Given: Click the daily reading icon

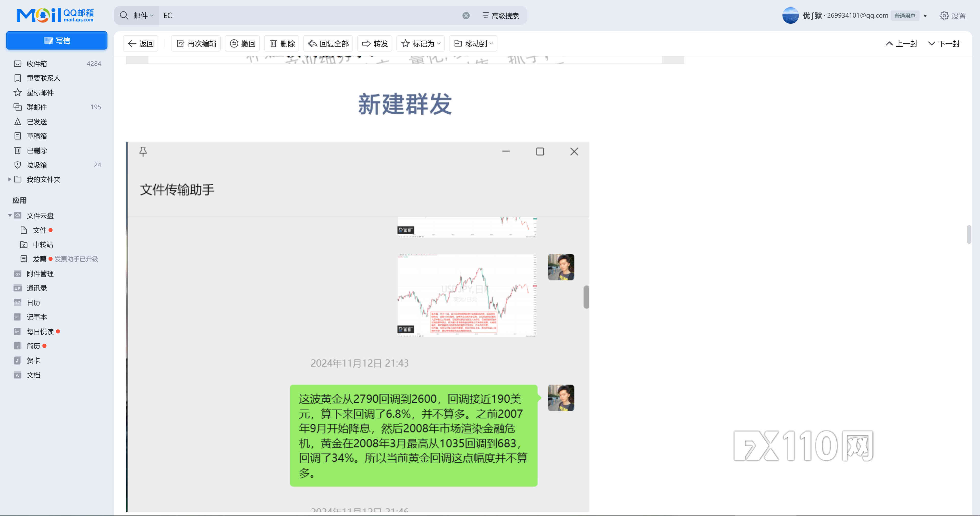Looking at the screenshot, I should 18,331.
